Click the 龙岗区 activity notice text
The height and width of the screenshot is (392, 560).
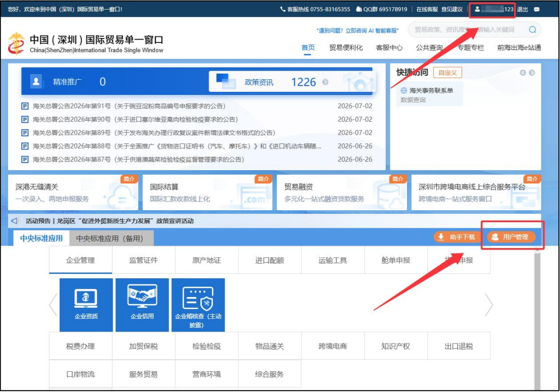[x=110, y=221]
